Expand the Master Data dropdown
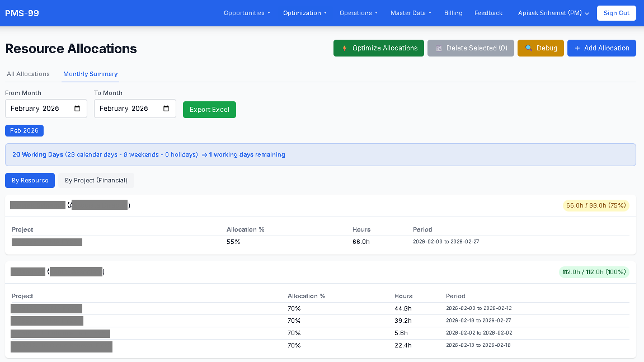Screen dimensions: 644x362 tap(410, 13)
